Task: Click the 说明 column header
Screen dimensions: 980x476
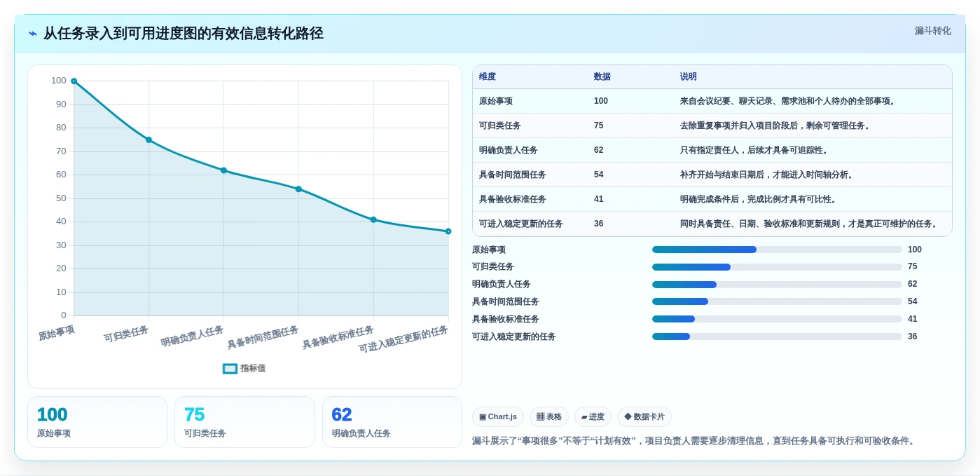Action: tap(689, 76)
